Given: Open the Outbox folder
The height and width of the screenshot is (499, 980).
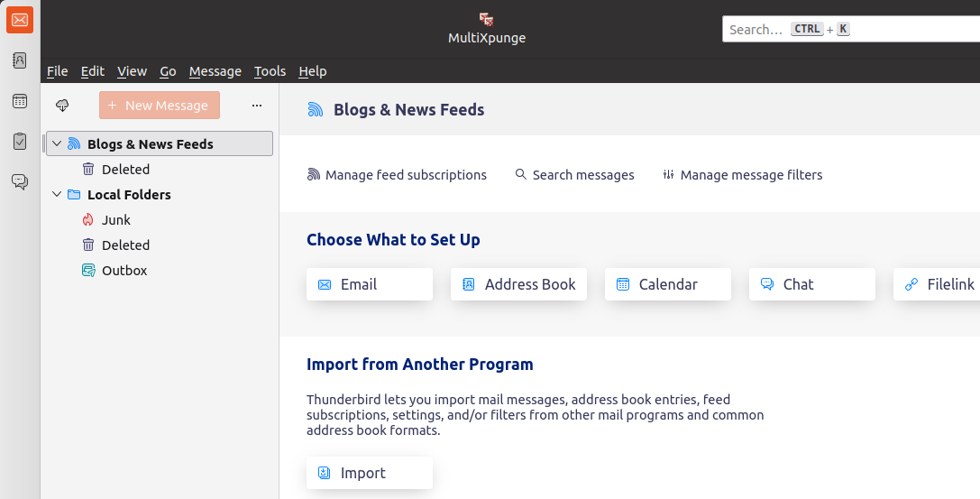Looking at the screenshot, I should (160, 271).
